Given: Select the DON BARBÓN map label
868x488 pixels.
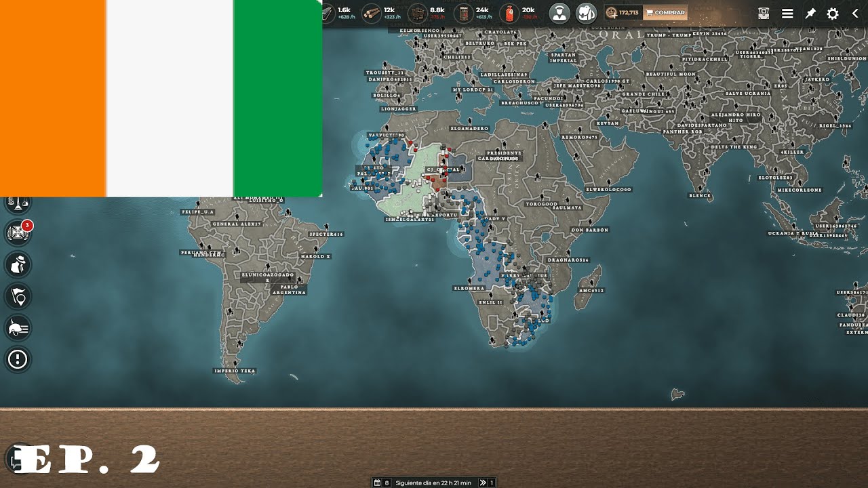Looking at the screenshot, I should point(590,230).
